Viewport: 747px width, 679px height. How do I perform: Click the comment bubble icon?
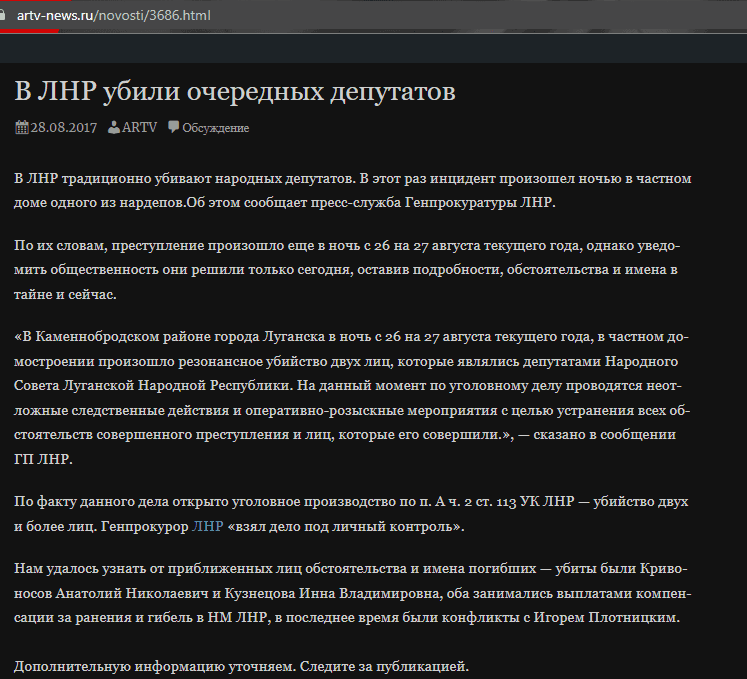[x=174, y=127]
